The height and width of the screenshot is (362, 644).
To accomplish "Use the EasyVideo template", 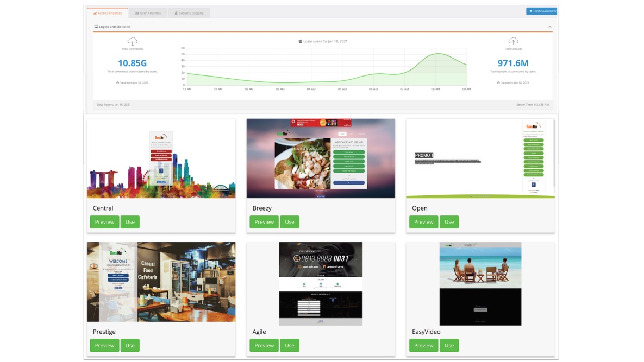I will [449, 345].
